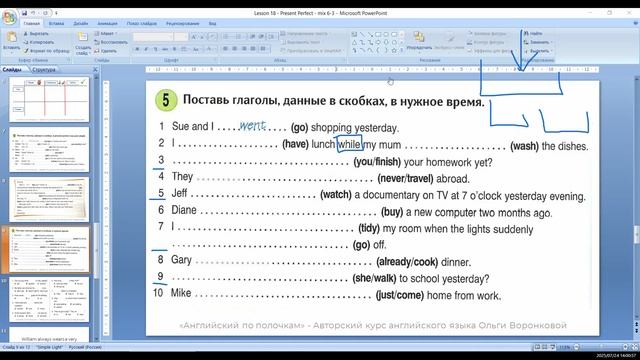
Task: Switch to the Структура pane tab
Action: pyautogui.click(x=44, y=70)
